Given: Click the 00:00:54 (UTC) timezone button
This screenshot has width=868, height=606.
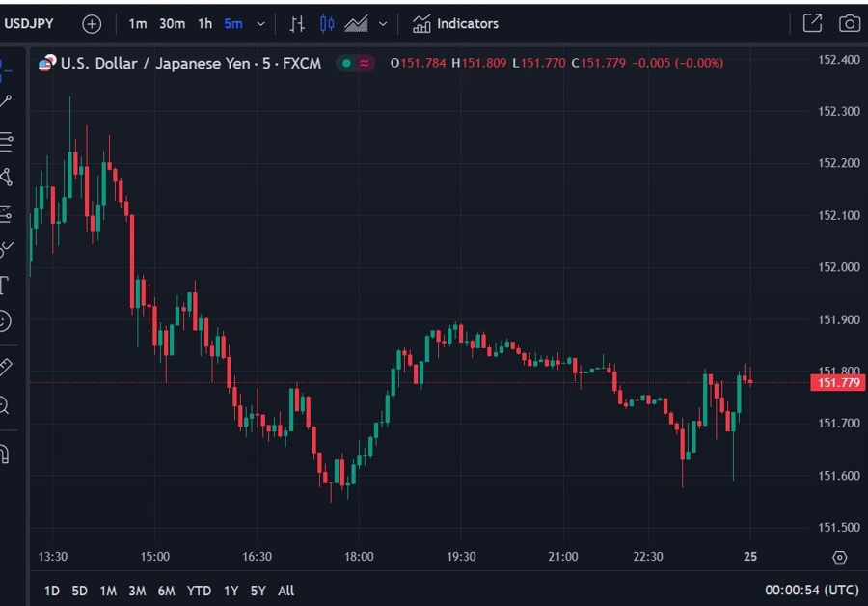Looking at the screenshot, I should click(812, 590).
